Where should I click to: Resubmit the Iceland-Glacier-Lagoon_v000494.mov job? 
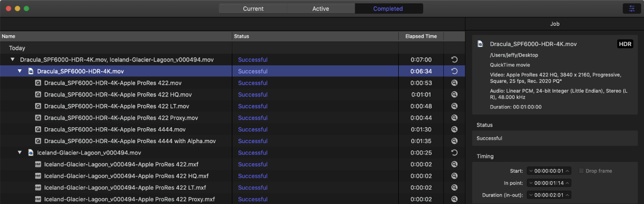tap(454, 153)
